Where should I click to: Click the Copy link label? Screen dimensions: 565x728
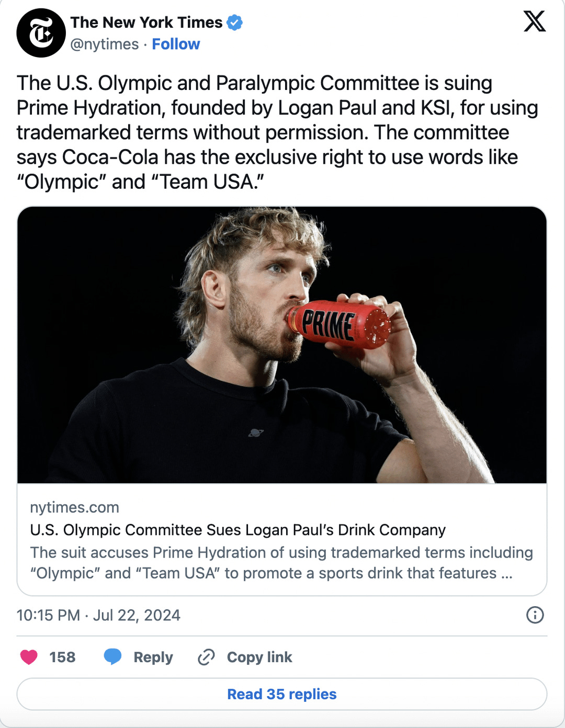coord(259,657)
